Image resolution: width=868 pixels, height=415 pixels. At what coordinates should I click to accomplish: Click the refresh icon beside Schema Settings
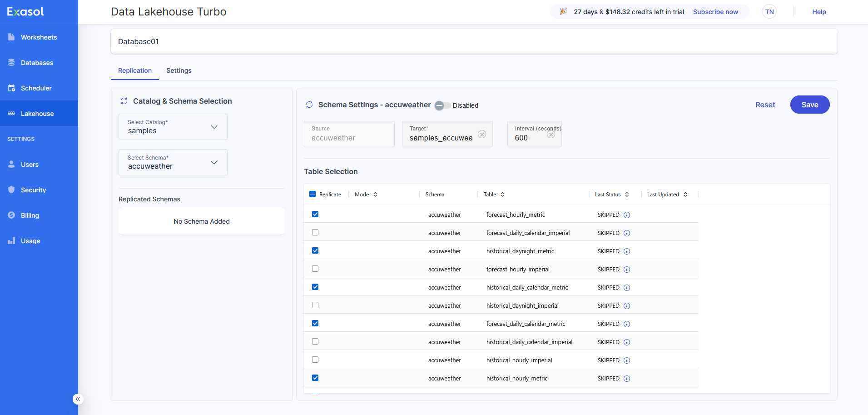pos(309,105)
